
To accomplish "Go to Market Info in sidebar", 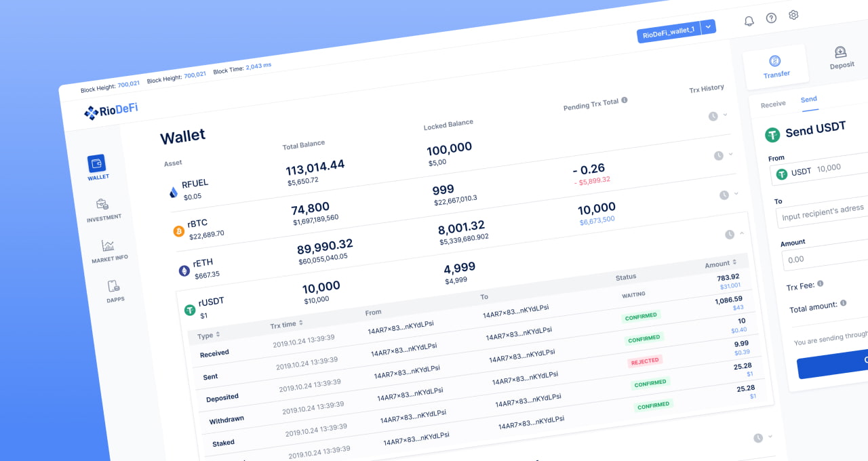I will click(108, 247).
